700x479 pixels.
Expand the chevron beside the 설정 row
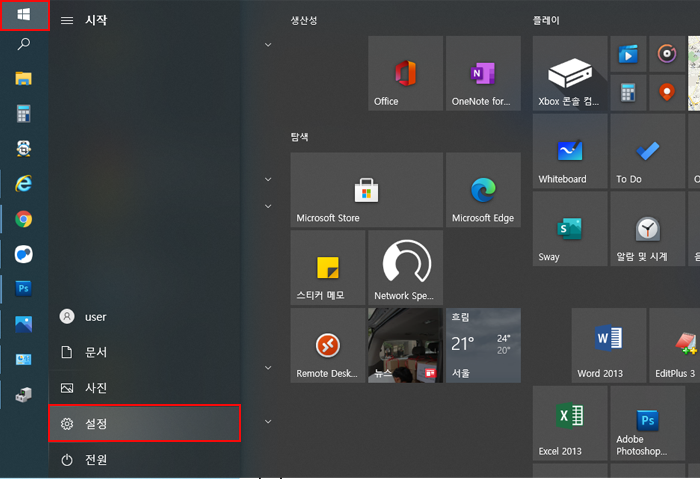(x=268, y=421)
